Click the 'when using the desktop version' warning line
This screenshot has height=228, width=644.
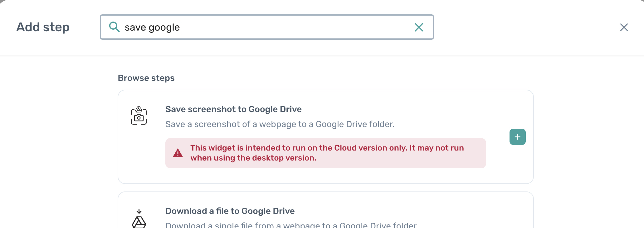coord(253,158)
